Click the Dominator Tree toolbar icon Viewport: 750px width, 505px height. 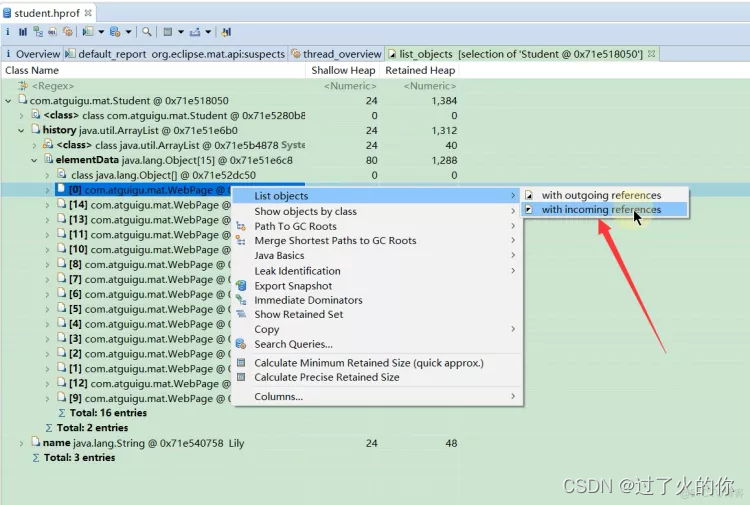[38, 32]
